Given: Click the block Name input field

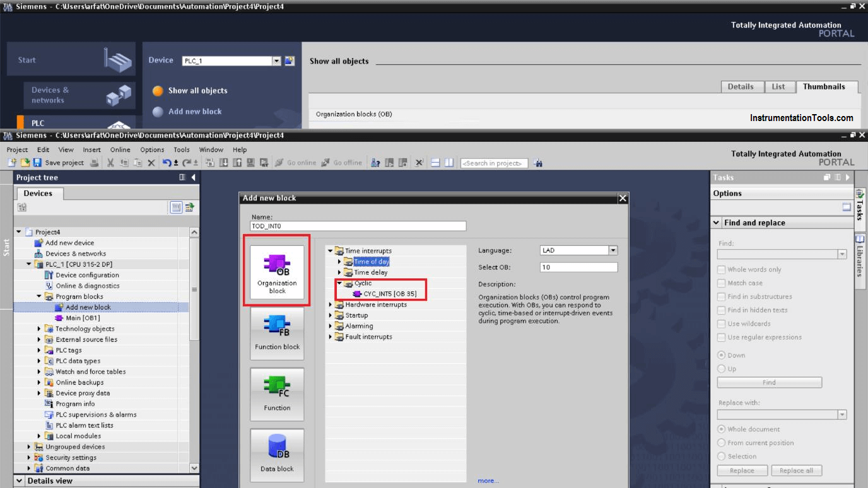Looking at the screenshot, I should pos(358,226).
